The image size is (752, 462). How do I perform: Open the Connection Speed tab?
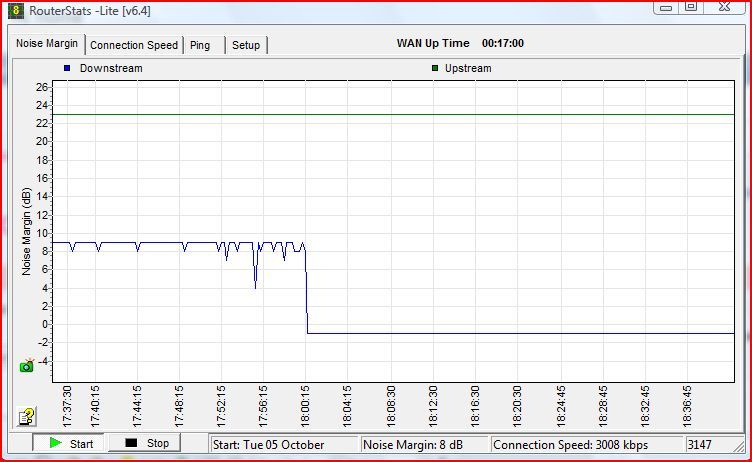tap(134, 45)
